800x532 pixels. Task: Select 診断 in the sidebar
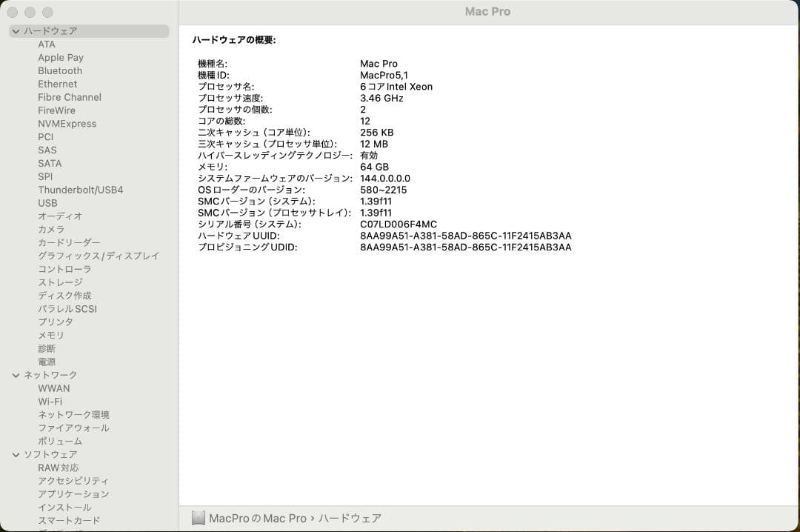coord(47,349)
